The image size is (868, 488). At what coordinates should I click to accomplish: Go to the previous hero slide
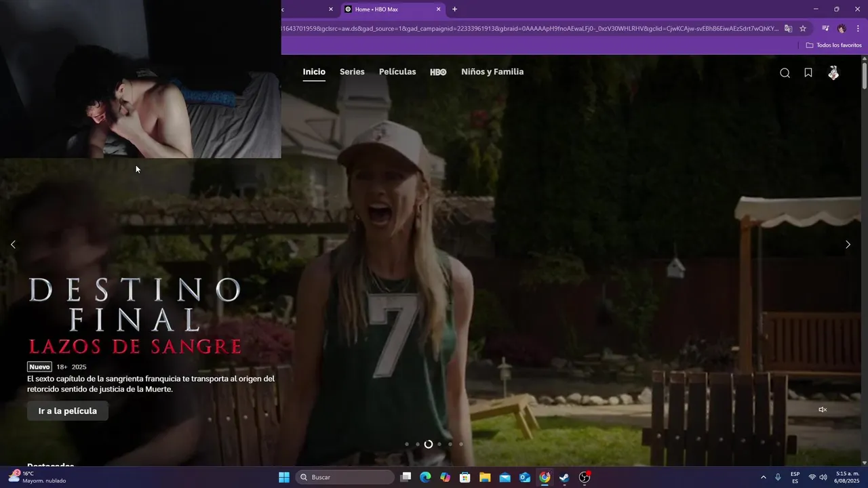point(13,245)
